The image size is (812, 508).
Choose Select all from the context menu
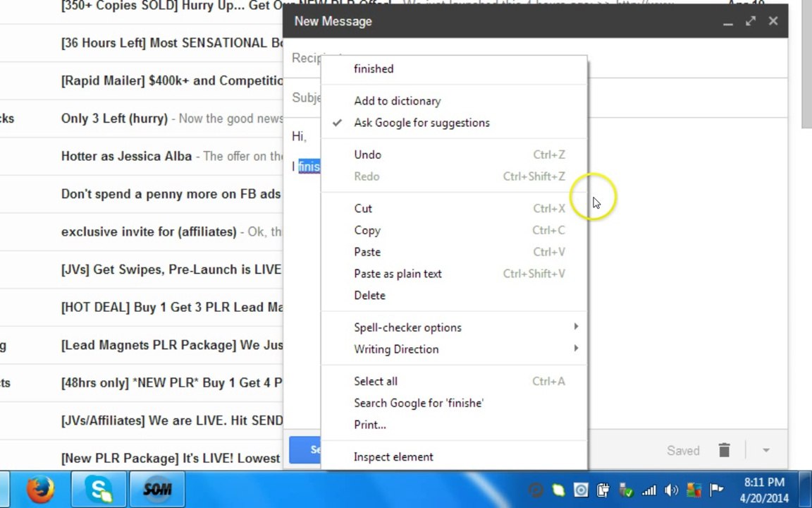454,382
